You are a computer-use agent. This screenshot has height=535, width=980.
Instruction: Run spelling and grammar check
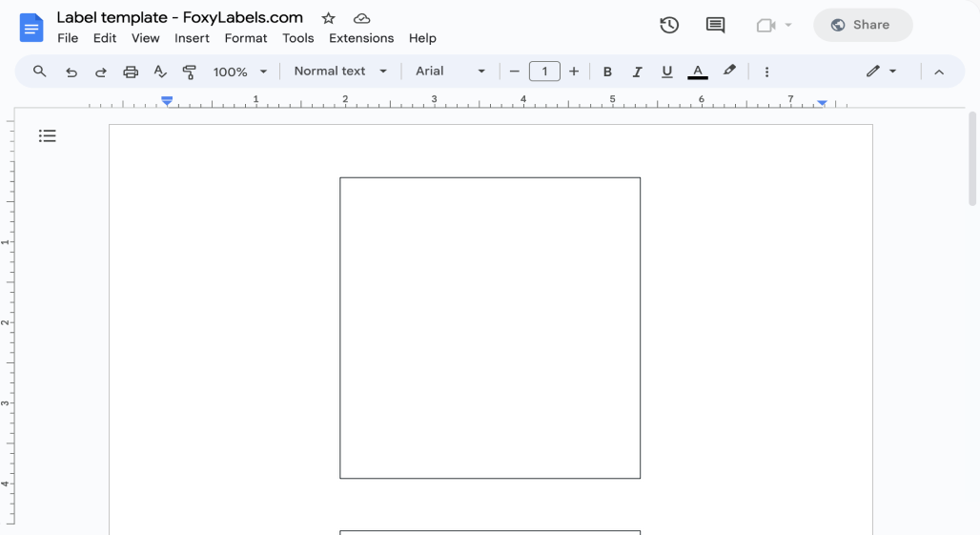[160, 72]
